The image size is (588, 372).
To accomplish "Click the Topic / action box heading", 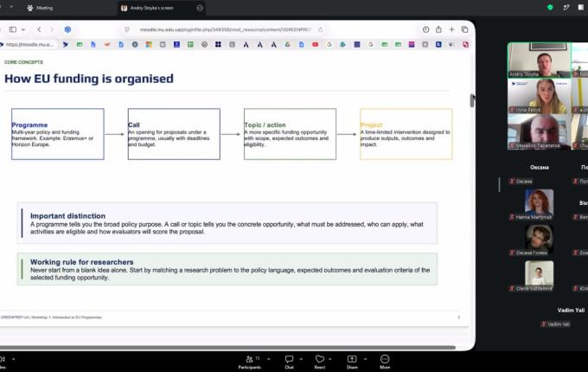I will [265, 125].
